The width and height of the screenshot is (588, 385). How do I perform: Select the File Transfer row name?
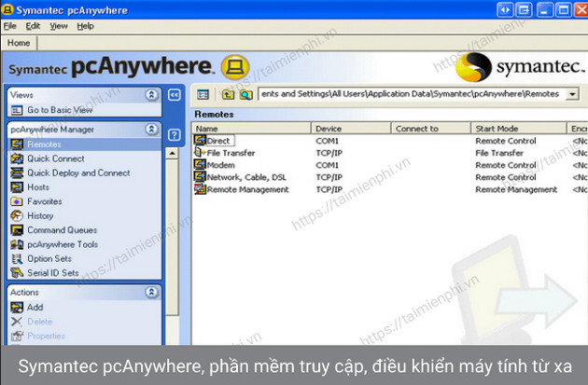231,153
